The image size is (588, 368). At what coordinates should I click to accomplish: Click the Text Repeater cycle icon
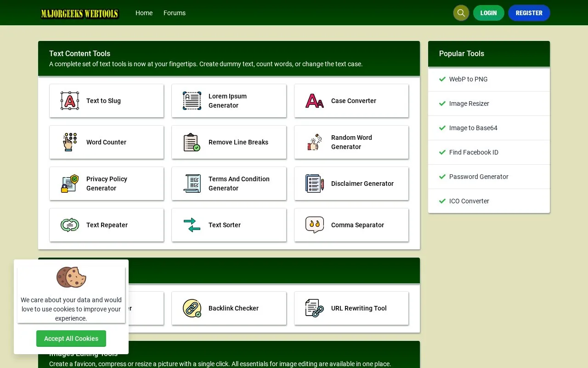click(x=70, y=225)
